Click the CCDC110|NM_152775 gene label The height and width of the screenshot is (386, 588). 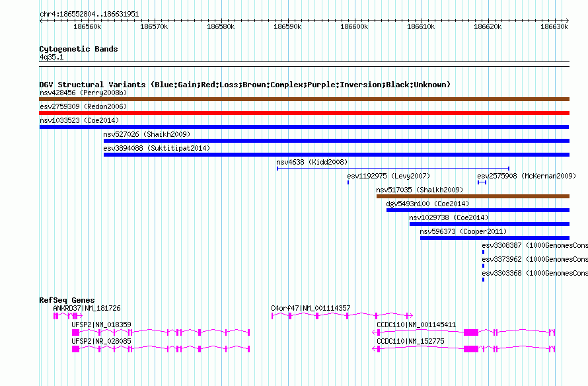tap(410, 341)
